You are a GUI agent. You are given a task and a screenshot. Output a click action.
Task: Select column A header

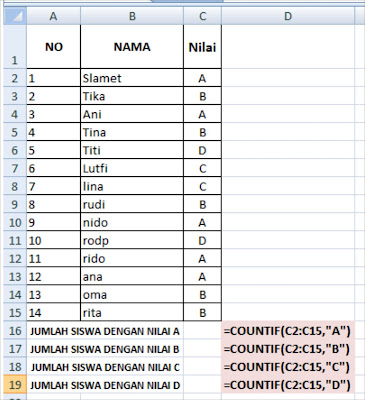53,16
